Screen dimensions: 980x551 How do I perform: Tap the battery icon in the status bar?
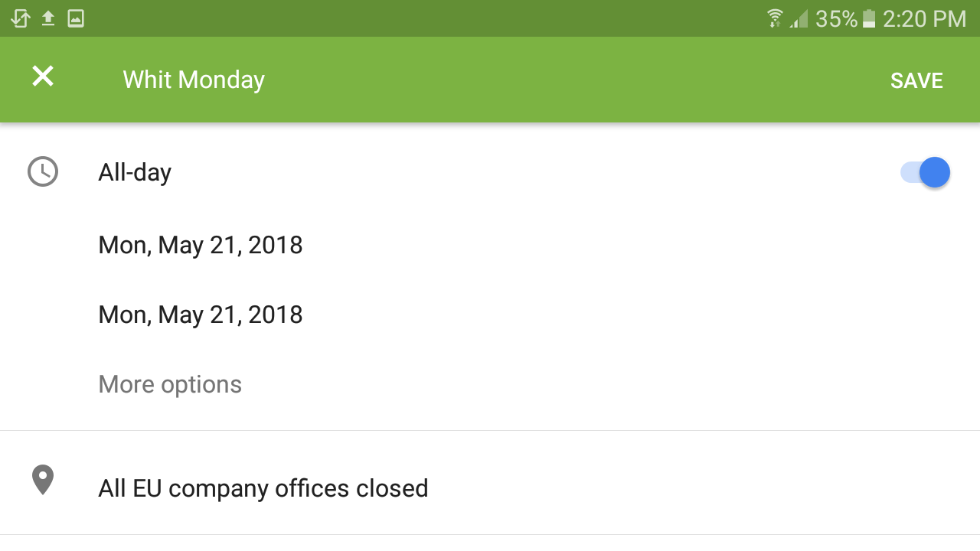869,18
